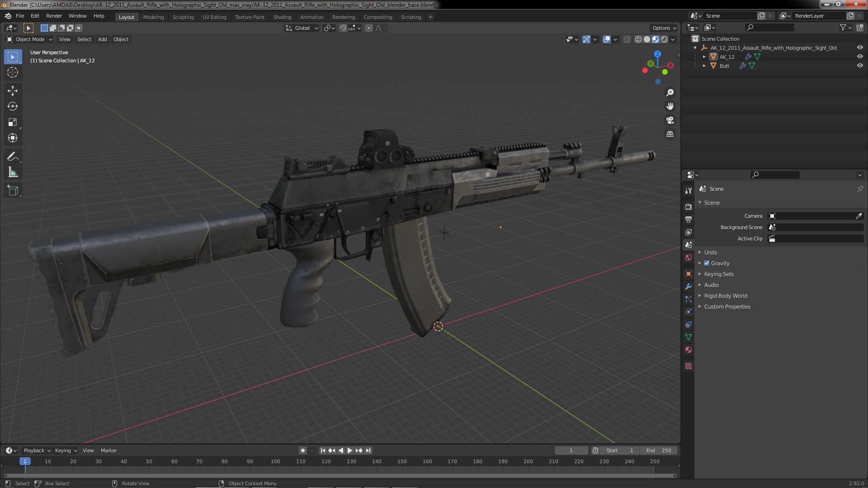Screen dimensions: 868x488
Task: Expand the Butt object tree item
Action: [704, 66]
